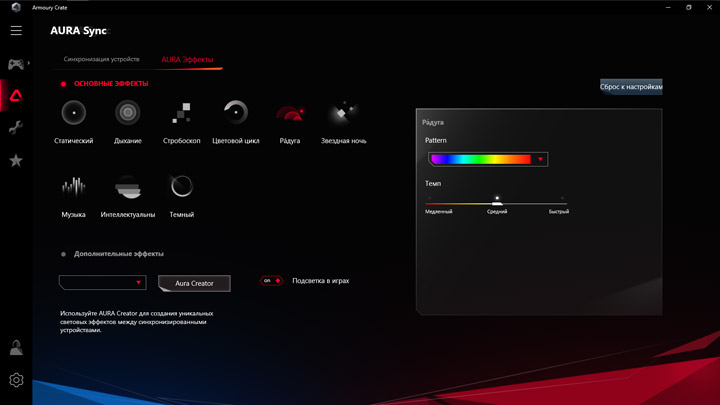Toggle the Подсветка в играх switch
The width and height of the screenshot is (720, 405).
click(271, 281)
